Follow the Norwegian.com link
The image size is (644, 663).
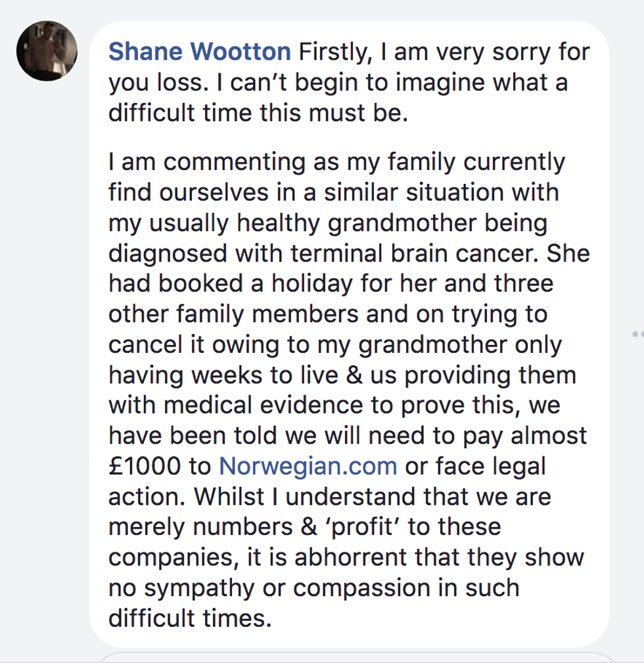pyautogui.click(x=307, y=466)
